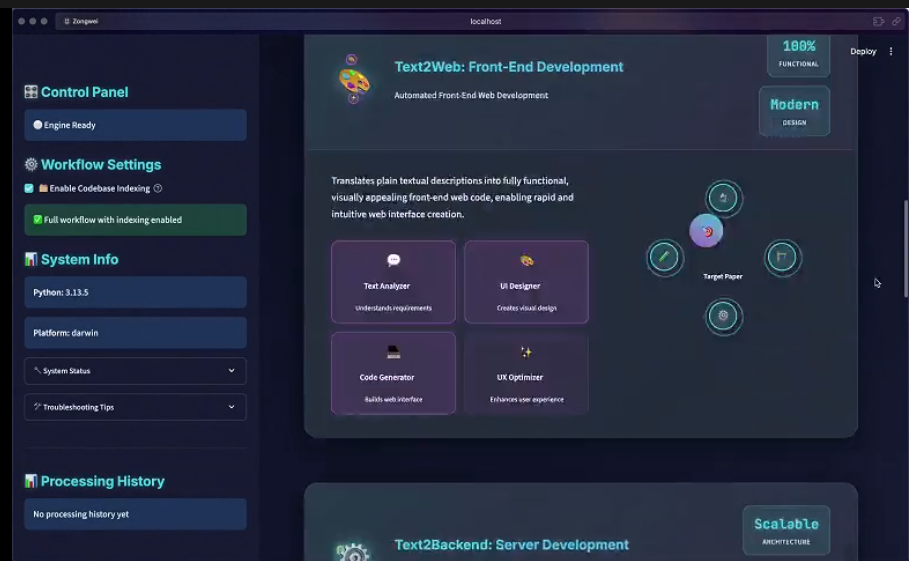909x561 pixels.
Task: Click the Creates visual design caption
Action: [x=526, y=308]
